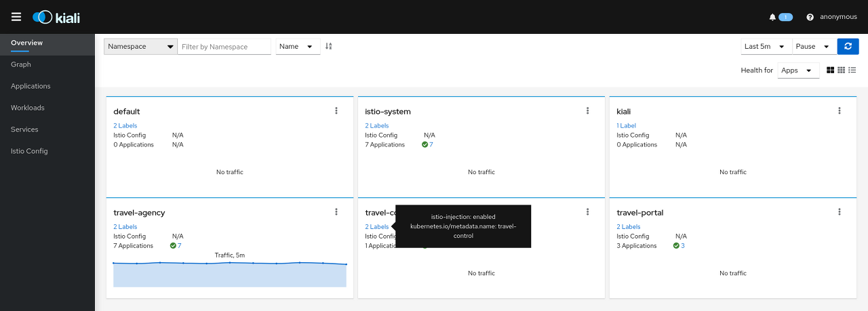Screen dimensions: 868x311
Task: Click the travel-portal namespace title
Action: (x=640, y=212)
